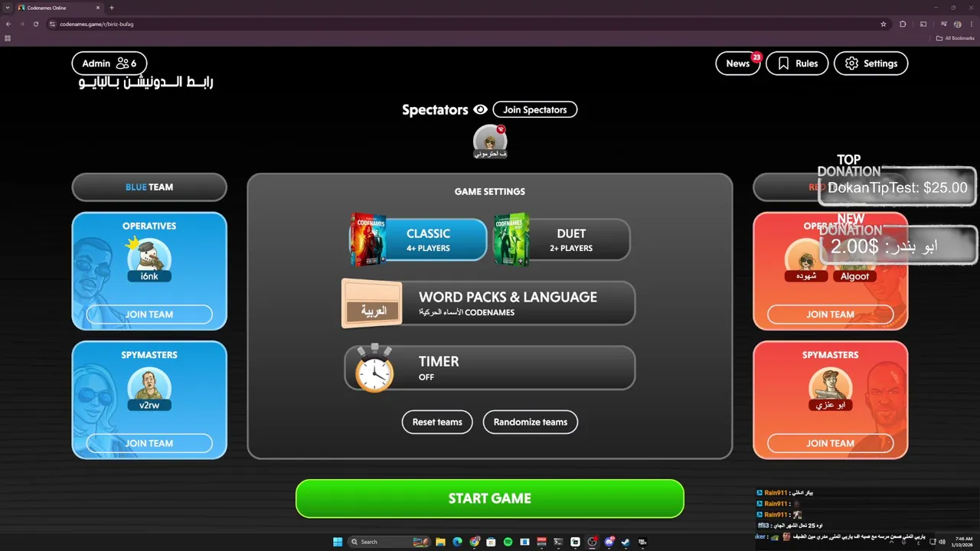
Task: Bookmark this page with the star icon
Action: (x=884, y=24)
